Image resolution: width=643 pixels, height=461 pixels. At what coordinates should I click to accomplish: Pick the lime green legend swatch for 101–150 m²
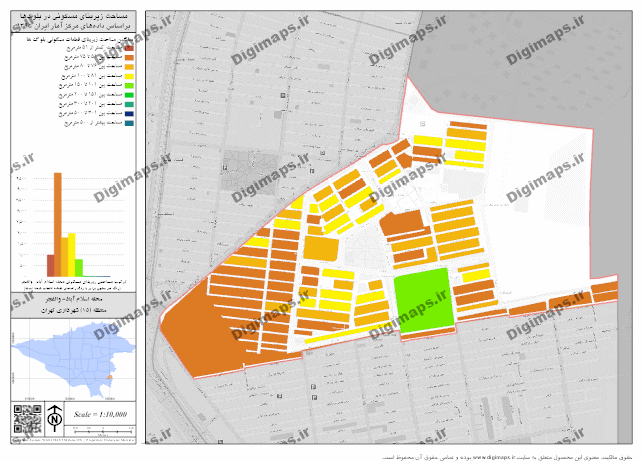[129, 86]
